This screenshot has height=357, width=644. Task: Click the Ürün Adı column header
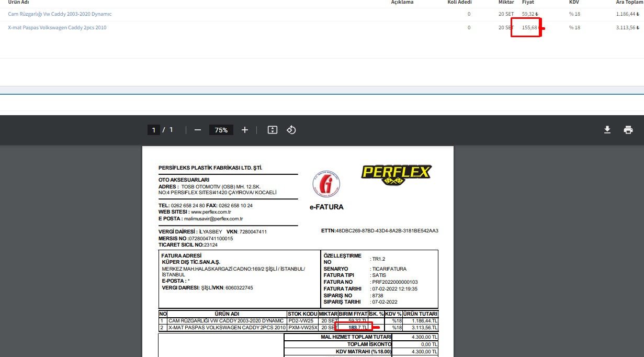(18, 3)
